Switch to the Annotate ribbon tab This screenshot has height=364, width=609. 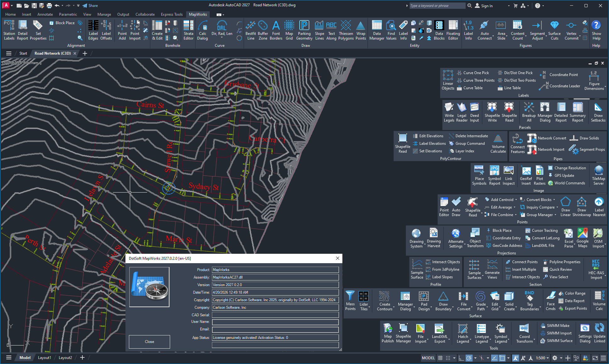click(x=45, y=14)
